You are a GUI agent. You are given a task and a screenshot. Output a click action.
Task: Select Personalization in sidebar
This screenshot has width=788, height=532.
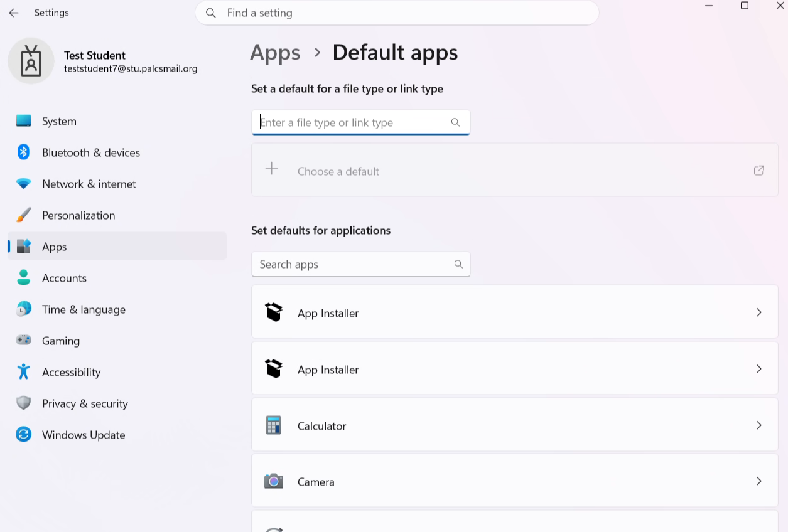pyautogui.click(x=117, y=215)
